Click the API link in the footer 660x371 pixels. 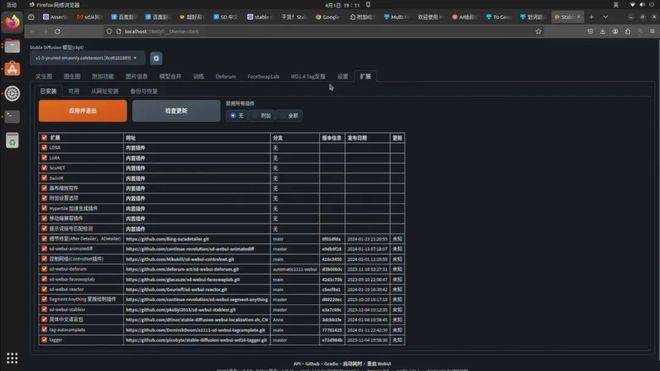click(x=297, y=364)
